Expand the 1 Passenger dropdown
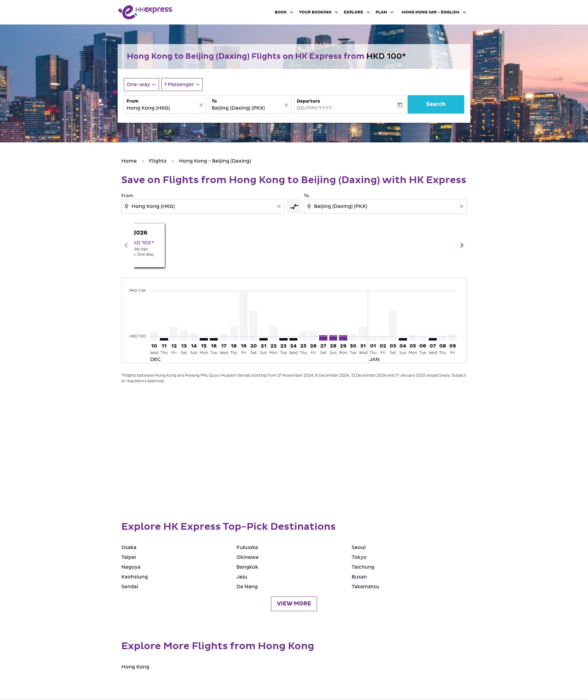 (182, 84)
